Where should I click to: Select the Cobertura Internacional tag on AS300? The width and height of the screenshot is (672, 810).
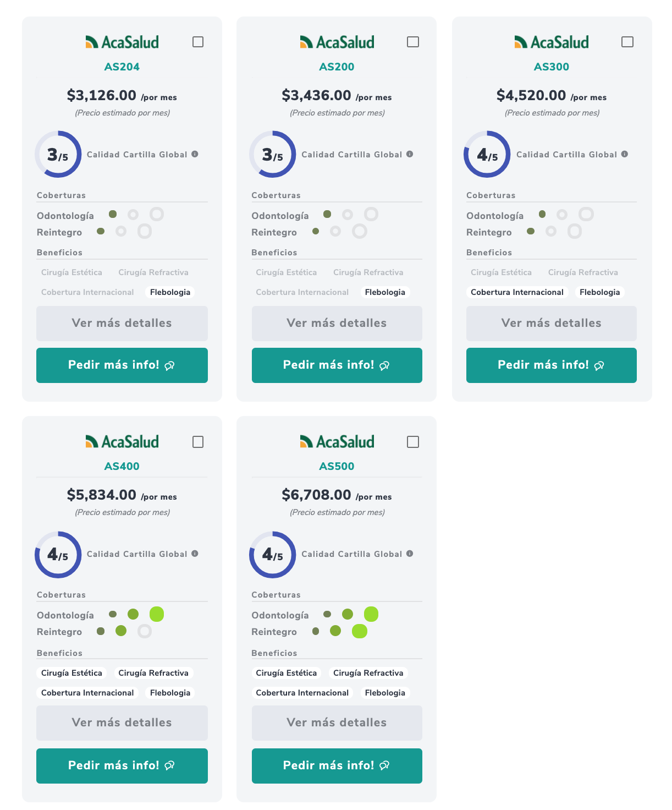coord(517,292)
